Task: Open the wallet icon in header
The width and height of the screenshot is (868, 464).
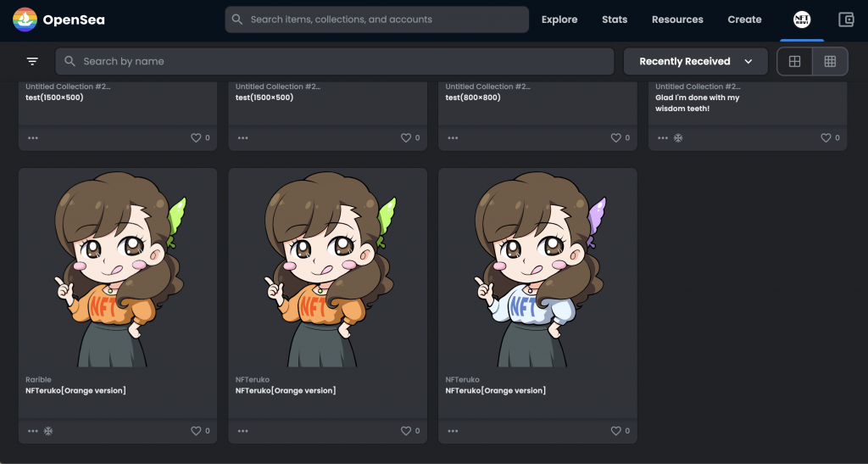Action: point(845,20)
